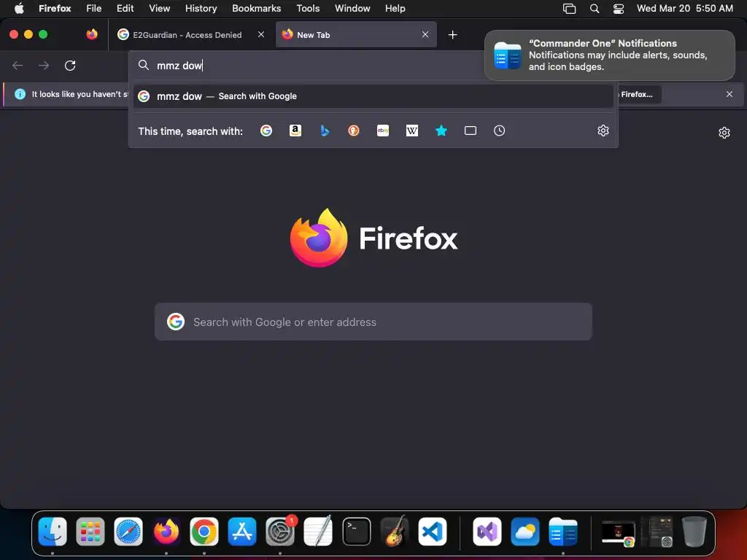Open Launchpad from the Dock
This screenshot has height=560, width=747.
[90, 532]
